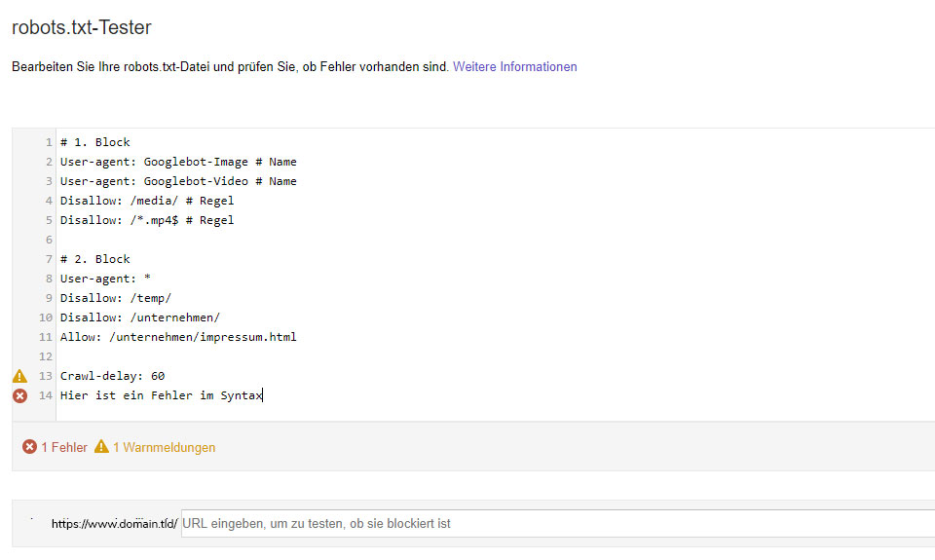Click the red error icon beside '1 Fehler'
The height and width of the screenshot is (560, 935).
coord(29,447)
